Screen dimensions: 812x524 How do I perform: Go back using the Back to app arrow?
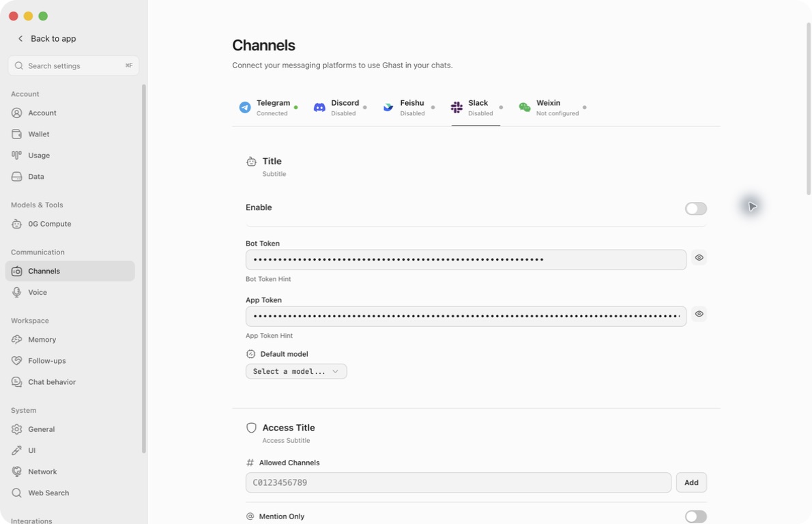(20, 38)
